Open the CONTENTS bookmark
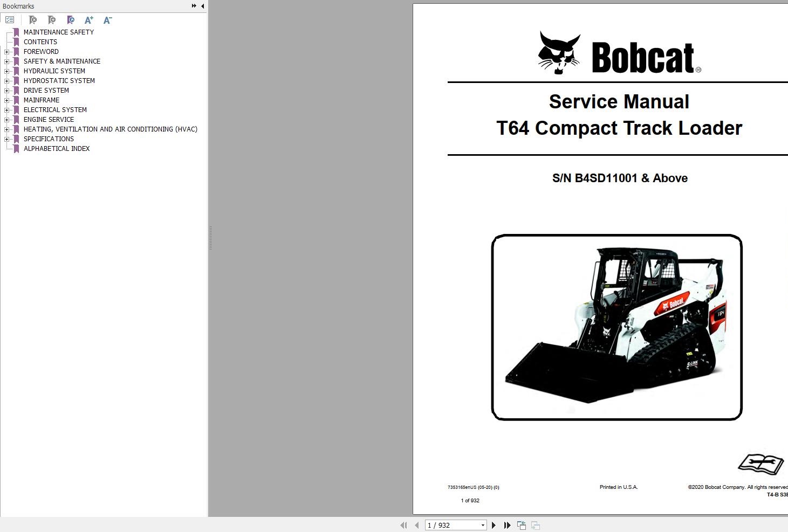The height and width of the screenshot is (532, 788). pyautogui.click(x=40, y=42)
